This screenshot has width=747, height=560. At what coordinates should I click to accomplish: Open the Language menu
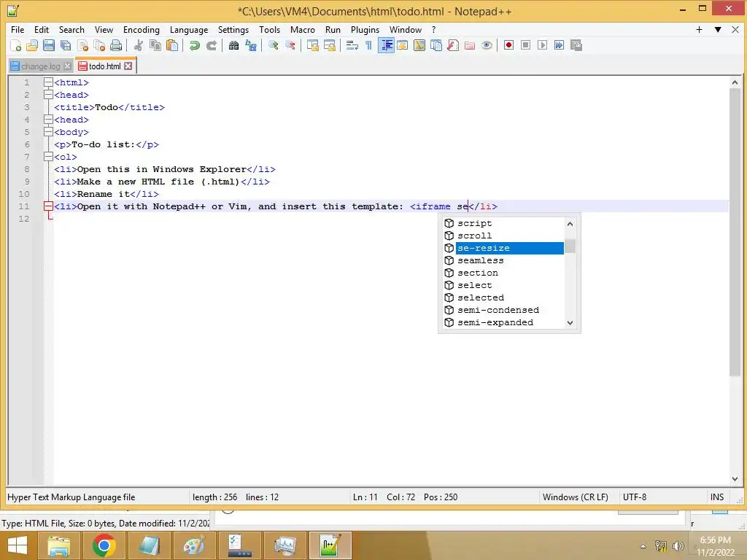(x=189, y=29)
